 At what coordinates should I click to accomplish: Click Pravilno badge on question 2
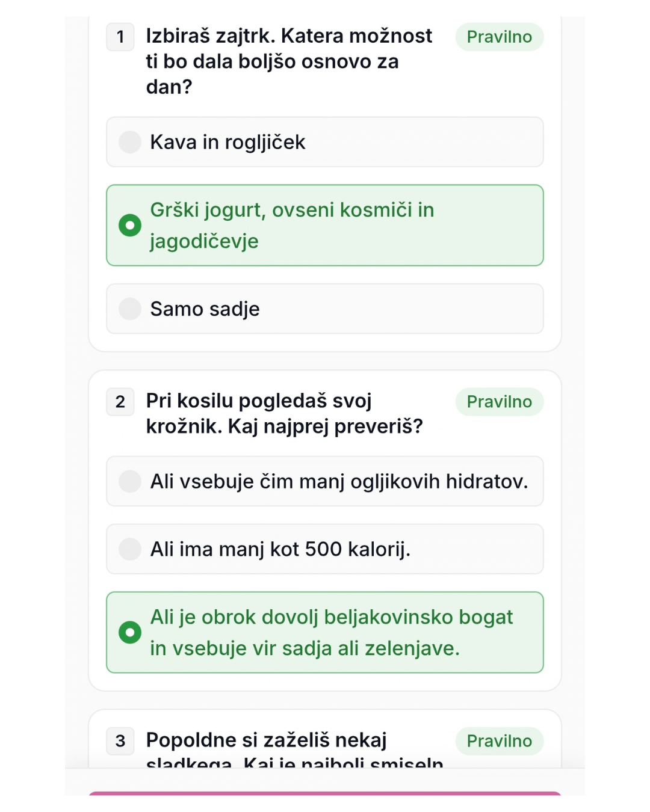click(500, 402)
